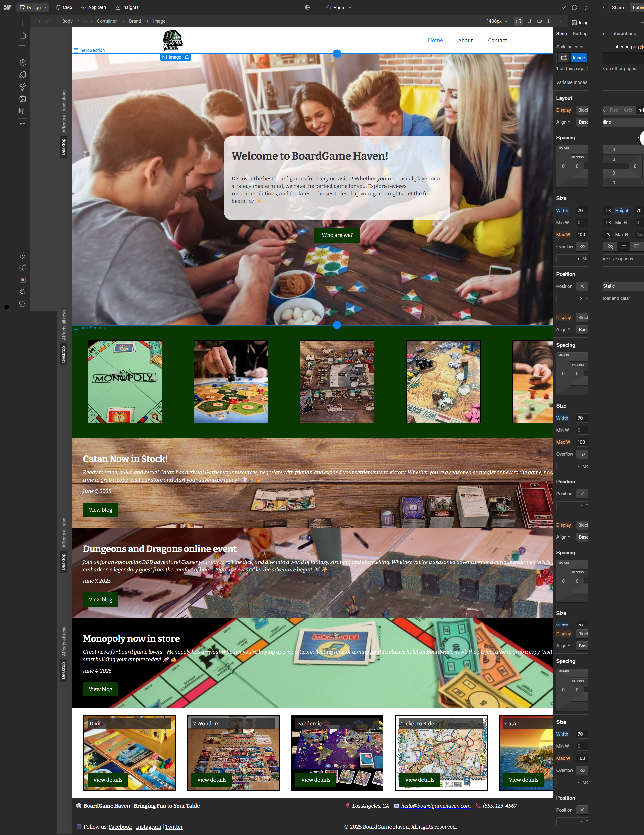Image resolution: width=644 pixels, height=835 pixels.
Task: Switch to mobile portrait breakpoint
Action: coord(550,21)
